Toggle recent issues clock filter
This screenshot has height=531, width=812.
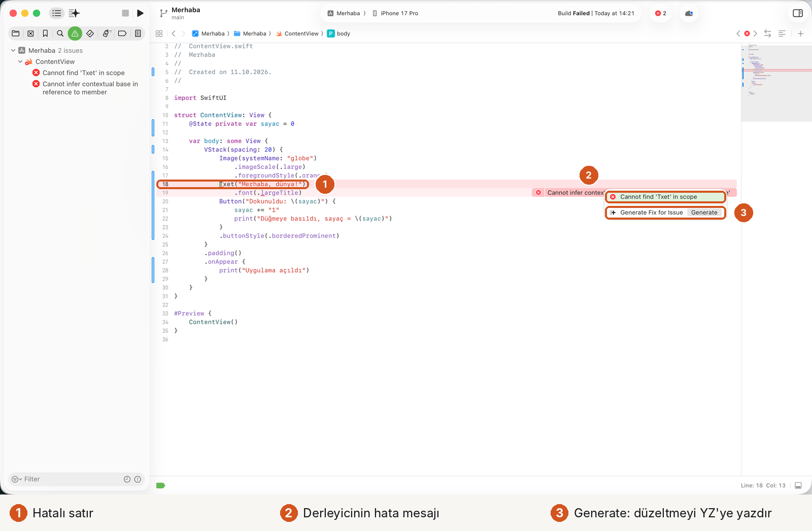click(127, 479)
